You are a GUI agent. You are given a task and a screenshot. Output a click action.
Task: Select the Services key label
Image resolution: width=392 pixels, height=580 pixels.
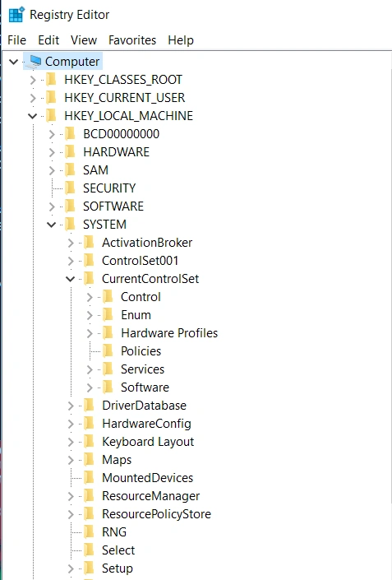point(143,369)
